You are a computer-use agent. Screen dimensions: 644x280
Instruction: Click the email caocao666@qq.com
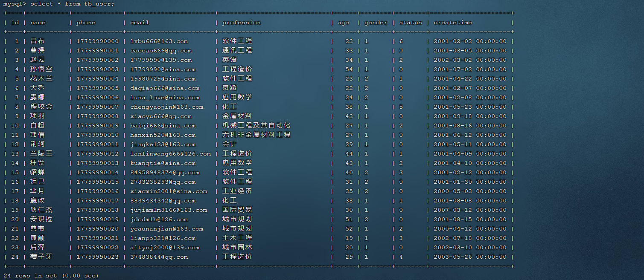(161, 51)
